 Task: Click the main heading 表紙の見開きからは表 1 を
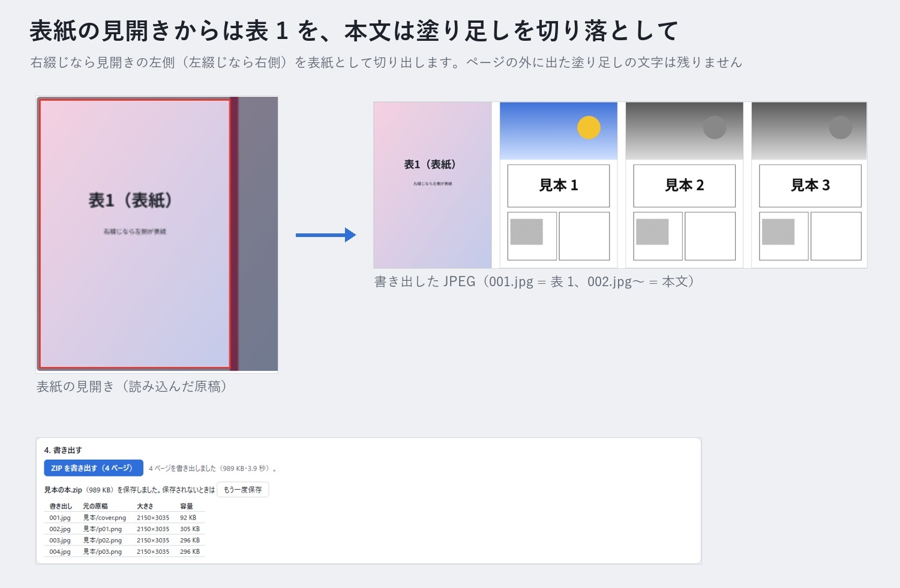point(354,31)
